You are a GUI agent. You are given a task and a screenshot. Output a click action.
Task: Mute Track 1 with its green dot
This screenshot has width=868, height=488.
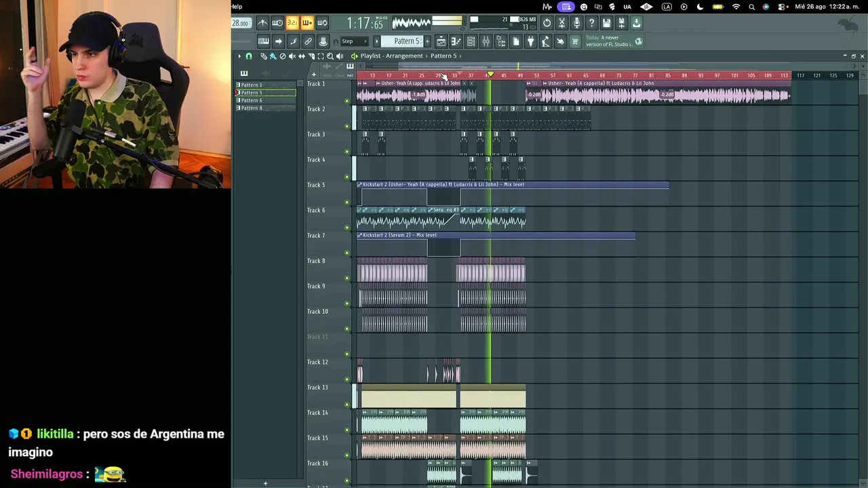tap(347, 101)
